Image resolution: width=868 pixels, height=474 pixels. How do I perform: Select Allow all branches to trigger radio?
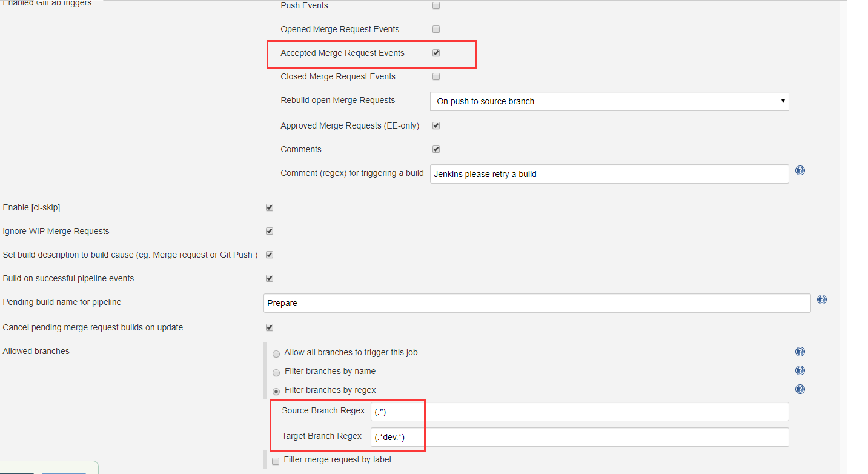point(276,354)
